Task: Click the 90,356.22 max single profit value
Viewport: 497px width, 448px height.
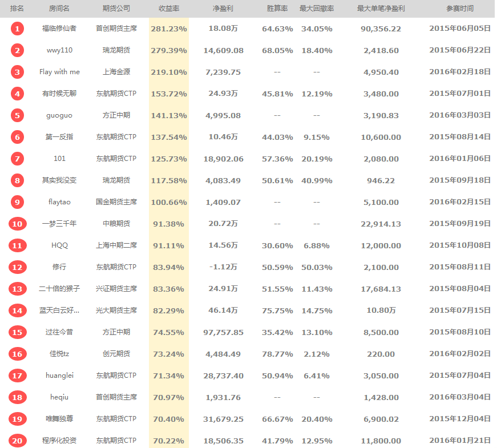Action: (x=381, y=29)
